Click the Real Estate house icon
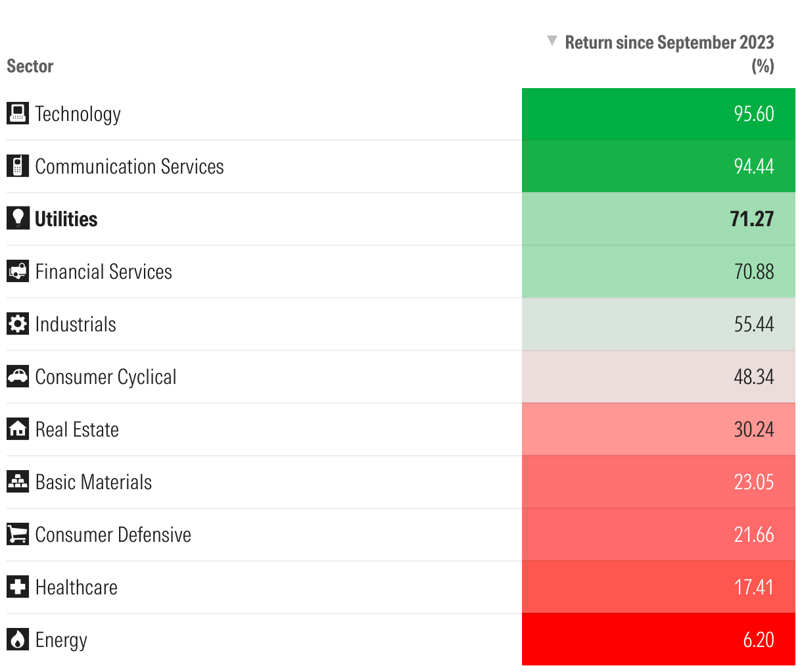The width and height of the screenshot is (802, 672). 18,429
